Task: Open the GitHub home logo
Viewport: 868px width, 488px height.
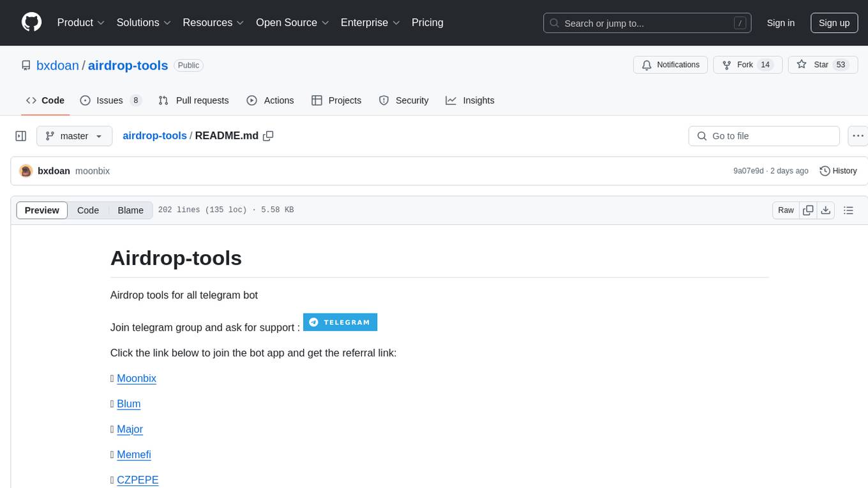Action: 31,22
